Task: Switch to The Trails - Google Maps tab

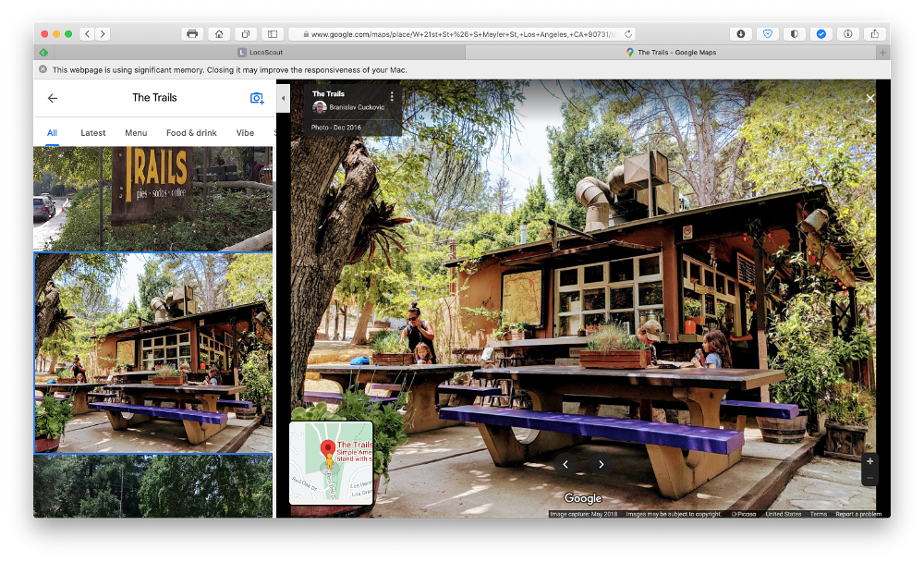Action: [x=671, y=53]
